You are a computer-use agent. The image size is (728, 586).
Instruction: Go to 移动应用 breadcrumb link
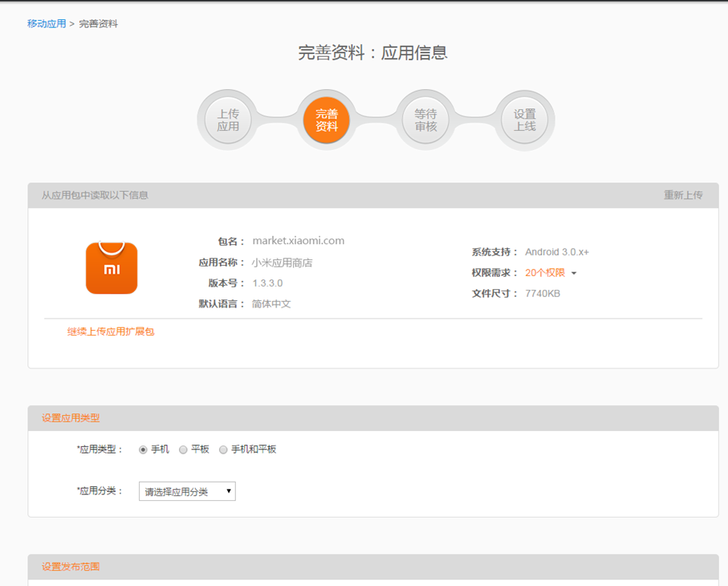point(47,24)
